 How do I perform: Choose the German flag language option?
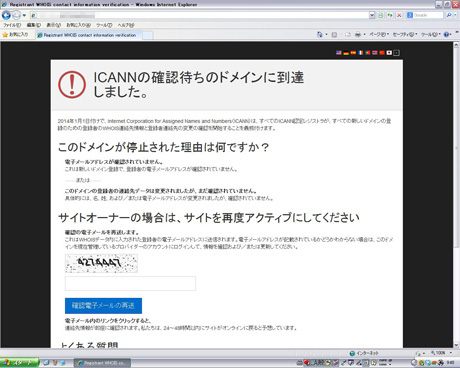[346, 53]
